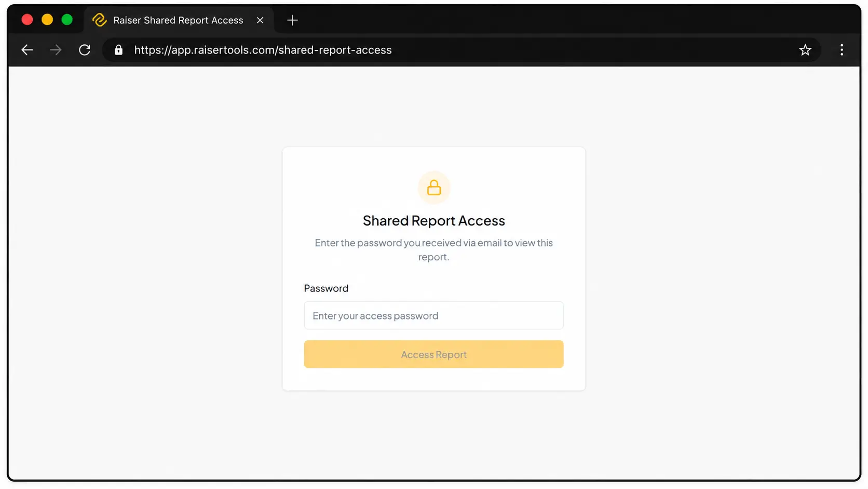Click the browser back arrow
The width and height of the screenshot is (868, 489).
tap(27, 50)
